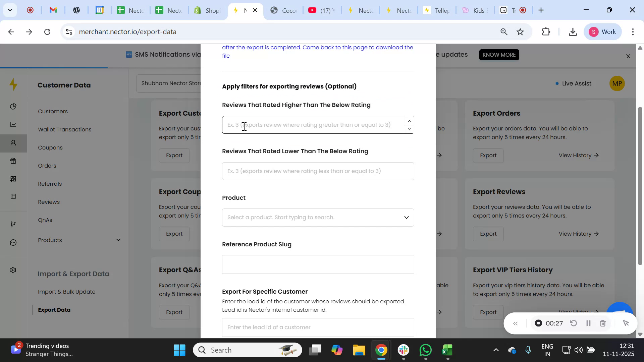Click the gift rewards sidebar icon
This screenshot has height=362, width=644.
pyautogui.click(x=13, y=161)
